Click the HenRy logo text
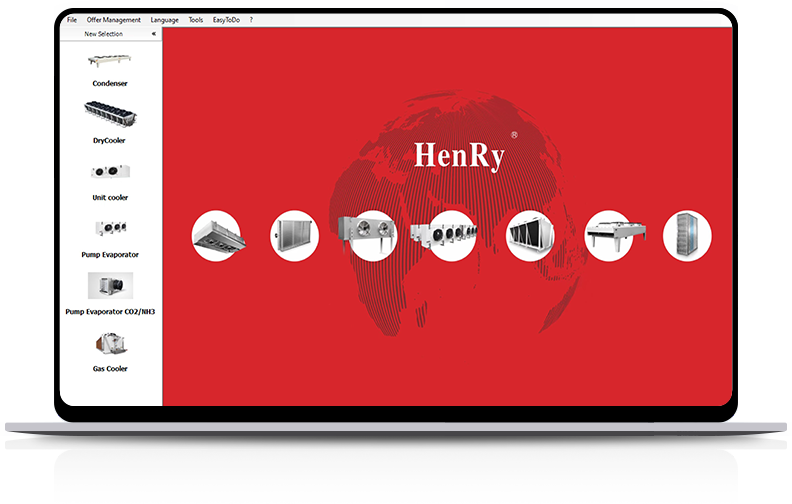The width and height of the screenshot is (792, 504). 459,156
